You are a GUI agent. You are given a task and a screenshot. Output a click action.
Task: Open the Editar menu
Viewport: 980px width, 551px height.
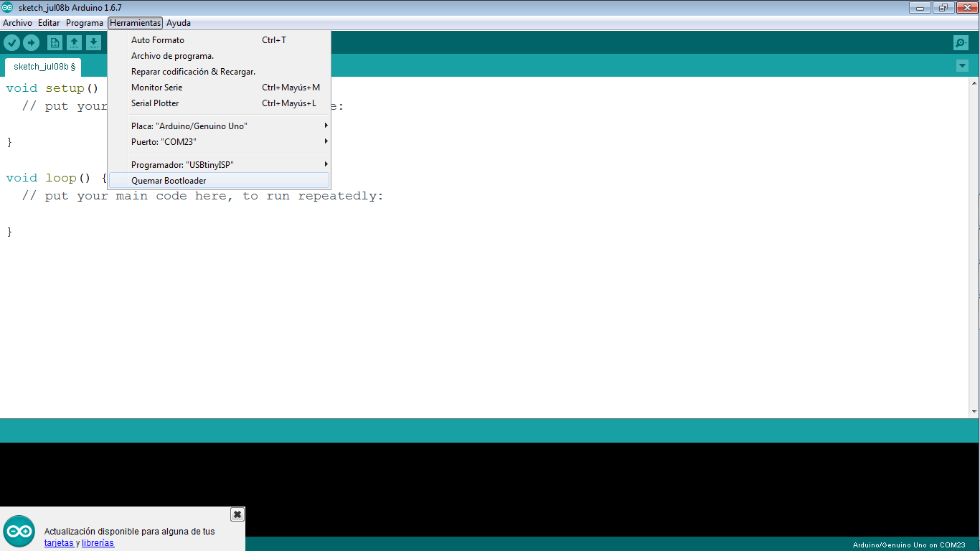pos(49,23)
